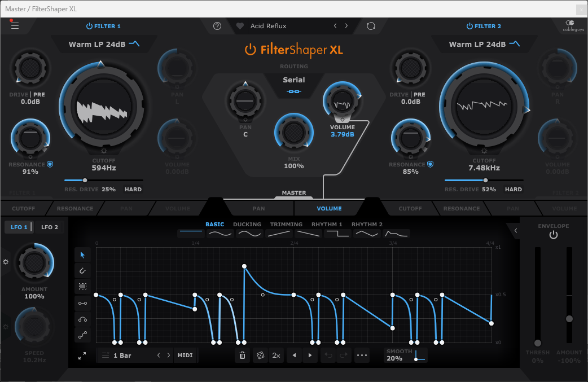
Task: Go to the next preset with the right chevron
Action: [346, 26]
